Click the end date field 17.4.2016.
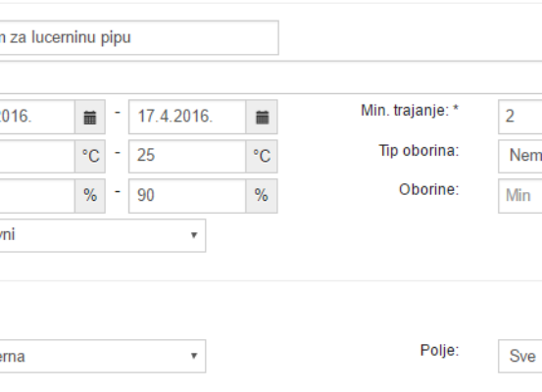This screenshot has width=542, height=392. click(187, 117)
